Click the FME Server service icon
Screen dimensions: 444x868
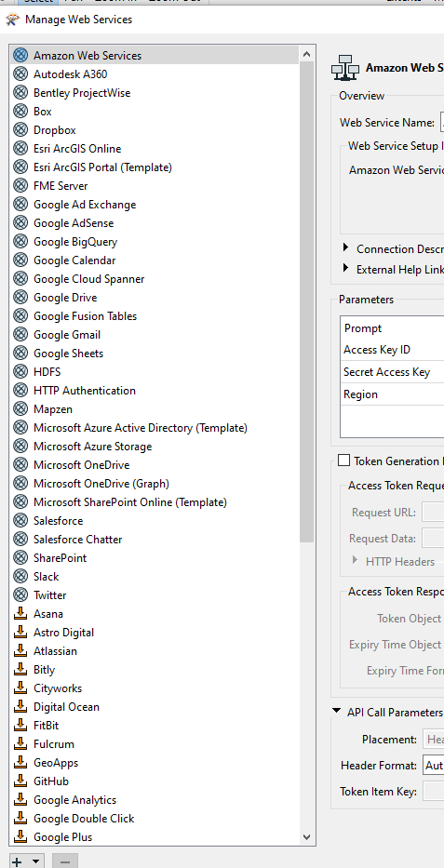(20, 186)
